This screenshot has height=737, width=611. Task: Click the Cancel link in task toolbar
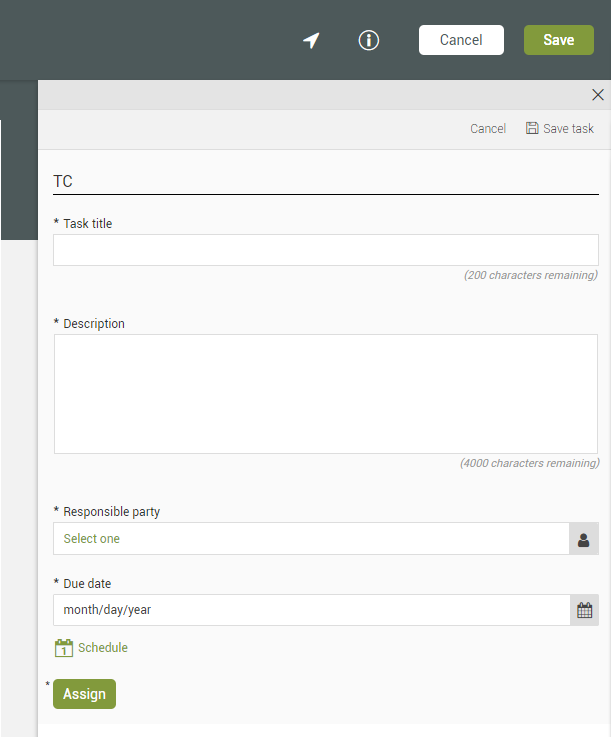488,129
